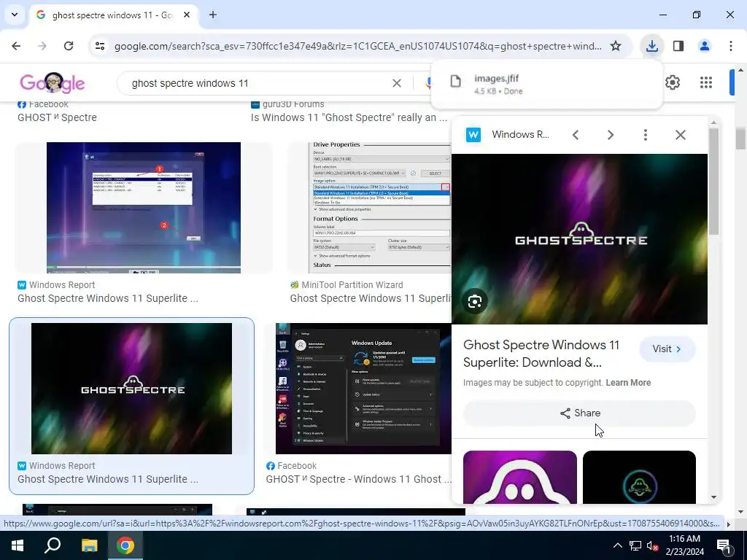This screenshot has width=747, height=560.
Task: Click the browser back arrow
Action: point(16,46)
